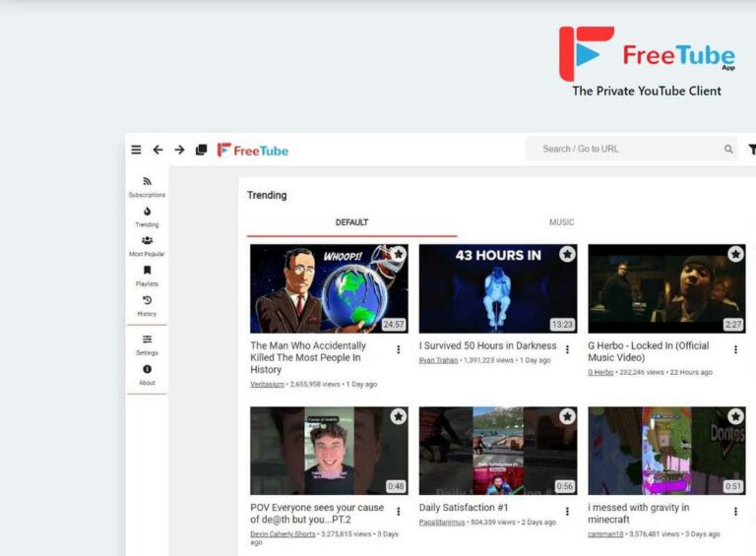Play the 0:48 POV short thumbnail

(x=329, y=451)
